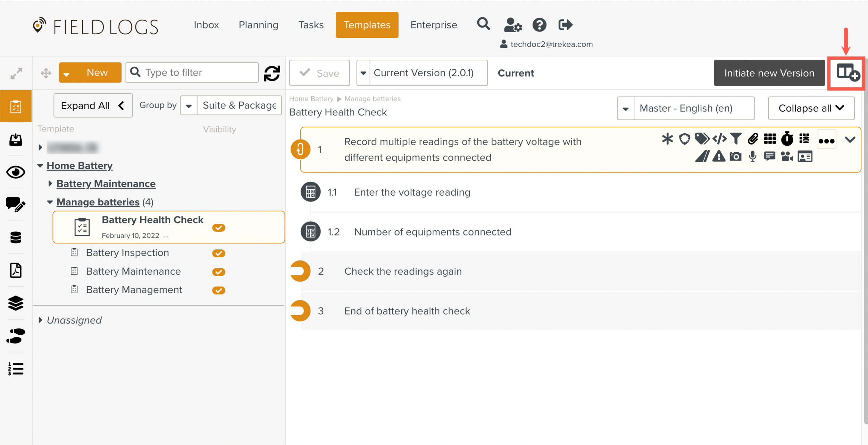Screen dimensions: 868x445
Task: Click the warning triangle icon on step 1
Action: (x=719, y=156)
